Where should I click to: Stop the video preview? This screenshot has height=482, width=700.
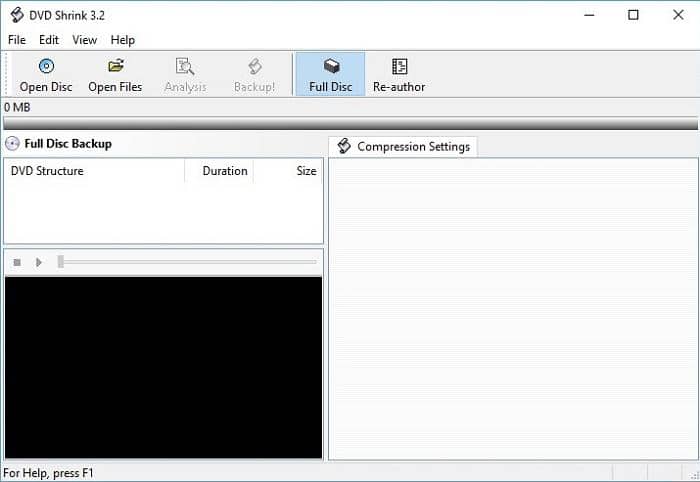coord(17,262)
